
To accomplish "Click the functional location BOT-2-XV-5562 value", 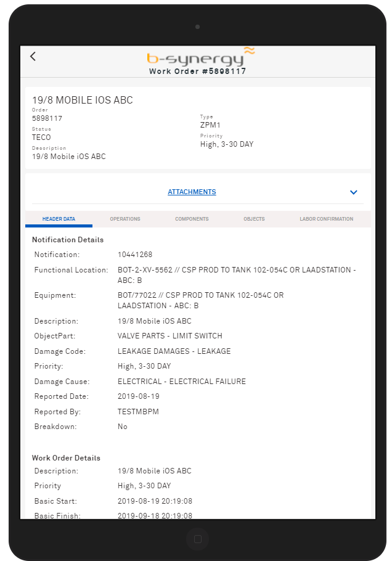I will [237, 275].
